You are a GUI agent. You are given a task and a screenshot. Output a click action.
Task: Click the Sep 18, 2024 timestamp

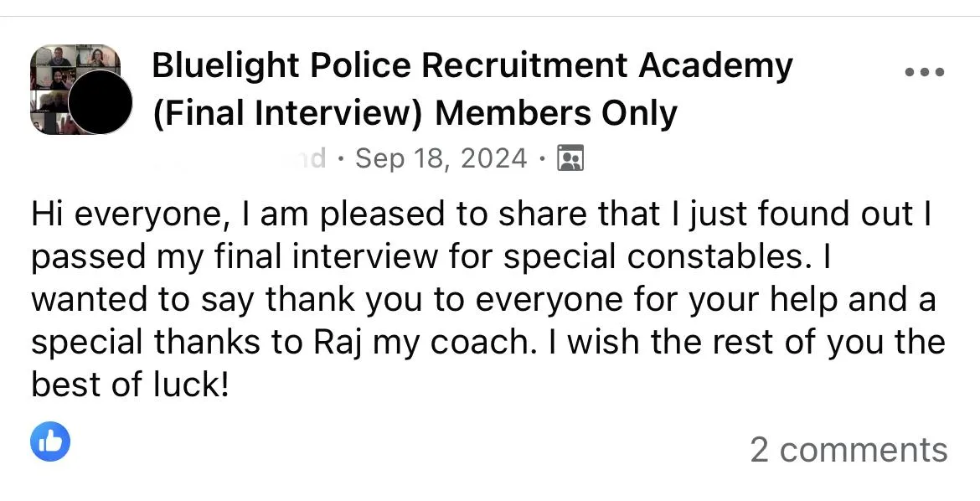[x=441, y=158]
